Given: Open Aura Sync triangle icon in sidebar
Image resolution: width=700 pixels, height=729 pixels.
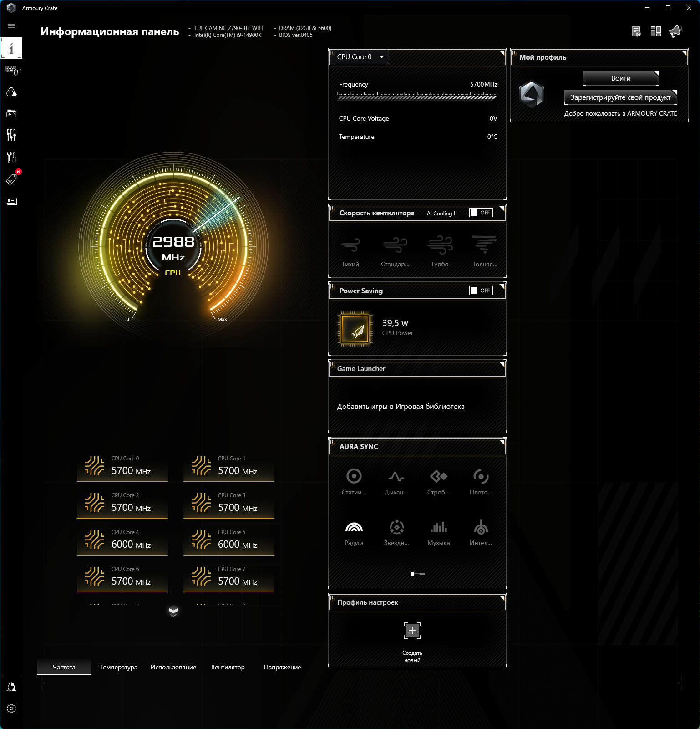Looking at the screenshot, I should click(11, 92).
